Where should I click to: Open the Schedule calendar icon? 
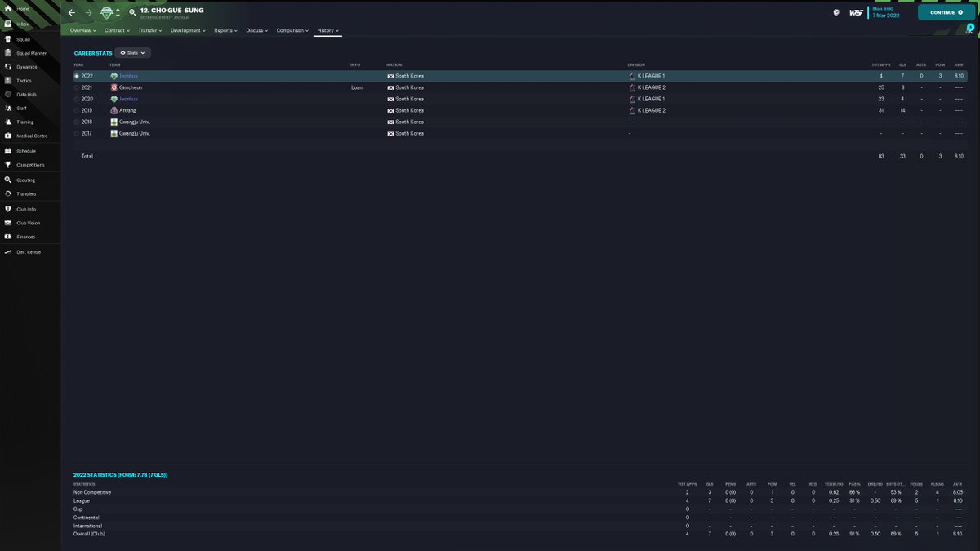8,151
